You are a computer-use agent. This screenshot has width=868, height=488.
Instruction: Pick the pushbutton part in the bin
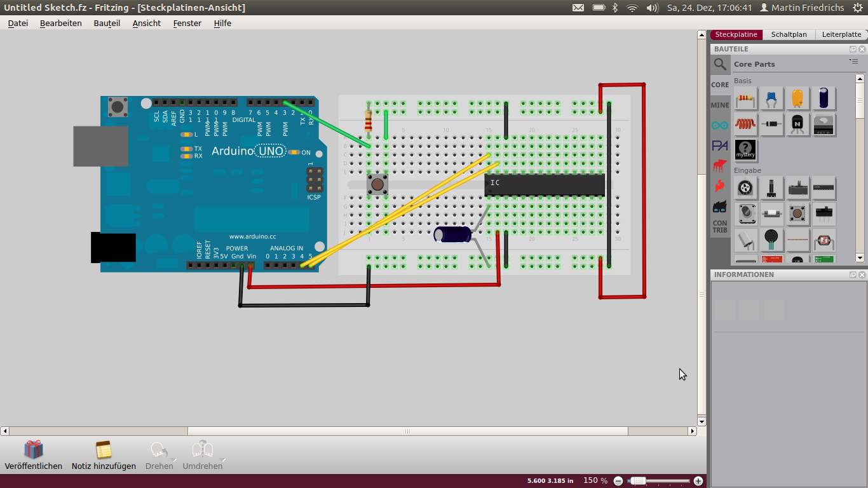tap(798, 214)
